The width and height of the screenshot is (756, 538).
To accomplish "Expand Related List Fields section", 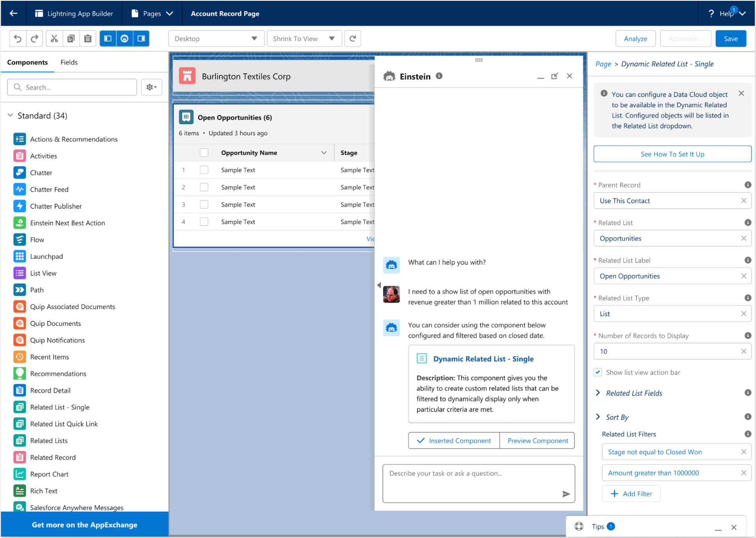I will click(x=598, y=393).
